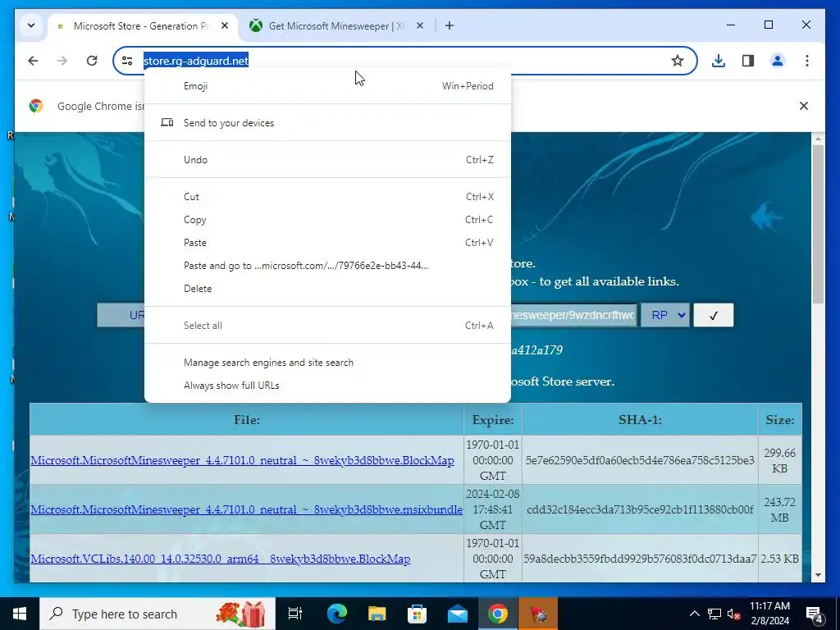This screenshot has height=630, width=840.
Task: Click the 299.66 KB size cell
Action: [779, 461]
